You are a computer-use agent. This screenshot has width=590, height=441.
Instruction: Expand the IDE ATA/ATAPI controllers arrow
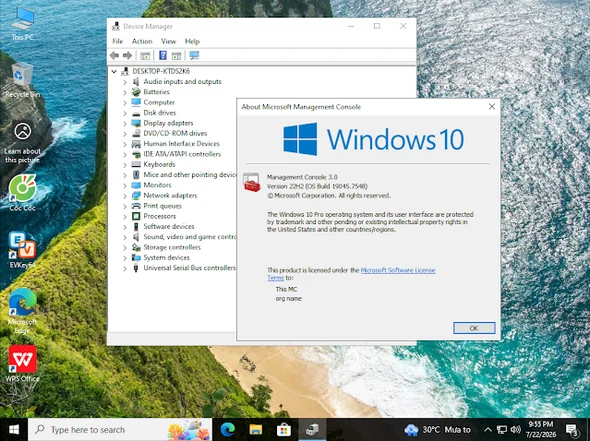(x=125, y=154)
